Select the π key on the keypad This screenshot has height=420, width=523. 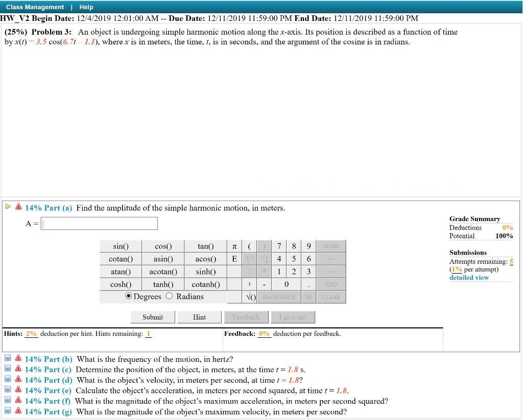[234, 246]
